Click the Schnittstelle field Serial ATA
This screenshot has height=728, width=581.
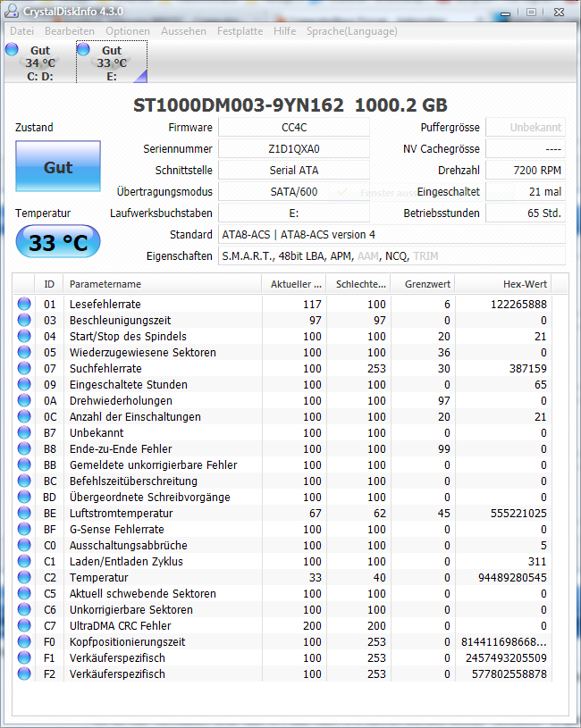point(294,170)
